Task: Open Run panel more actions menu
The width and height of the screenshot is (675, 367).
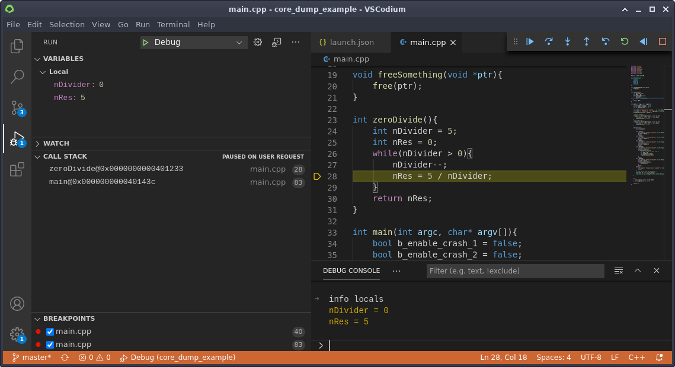Action: pos(295,42)
